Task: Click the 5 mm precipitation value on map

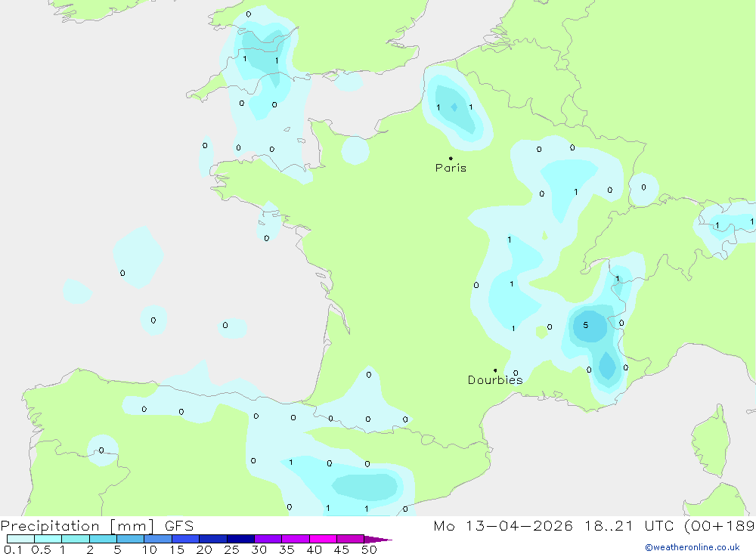Action: 586,325
